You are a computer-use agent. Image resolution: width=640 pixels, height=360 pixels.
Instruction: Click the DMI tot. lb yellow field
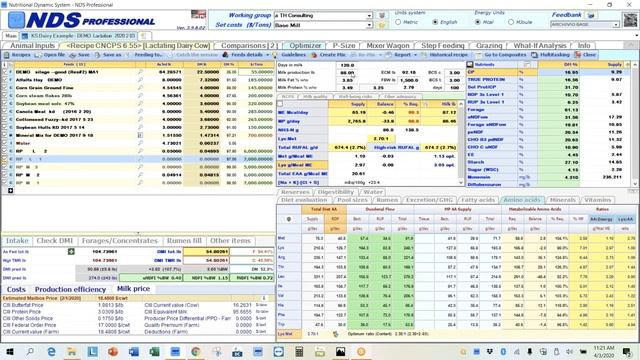pos(206,252)
